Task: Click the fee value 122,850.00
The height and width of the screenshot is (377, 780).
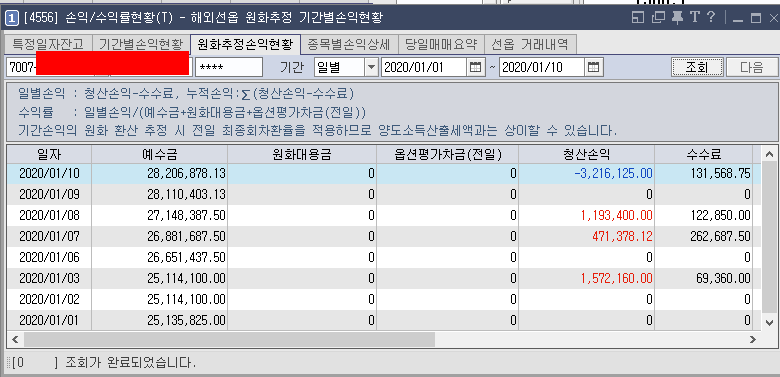Action: tap(720, 215)
